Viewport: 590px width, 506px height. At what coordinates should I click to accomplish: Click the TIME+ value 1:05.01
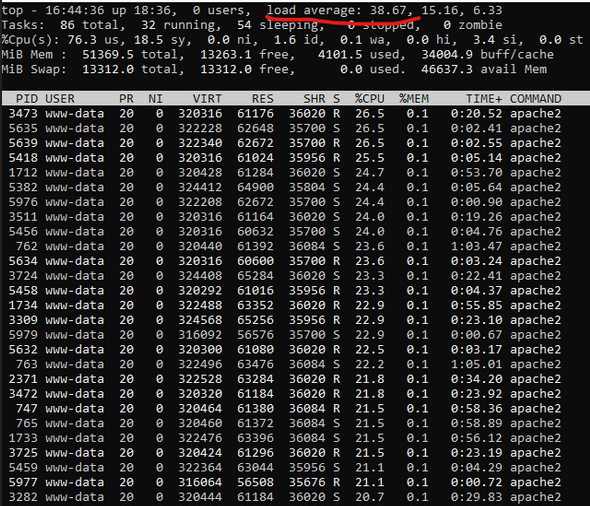476,364
